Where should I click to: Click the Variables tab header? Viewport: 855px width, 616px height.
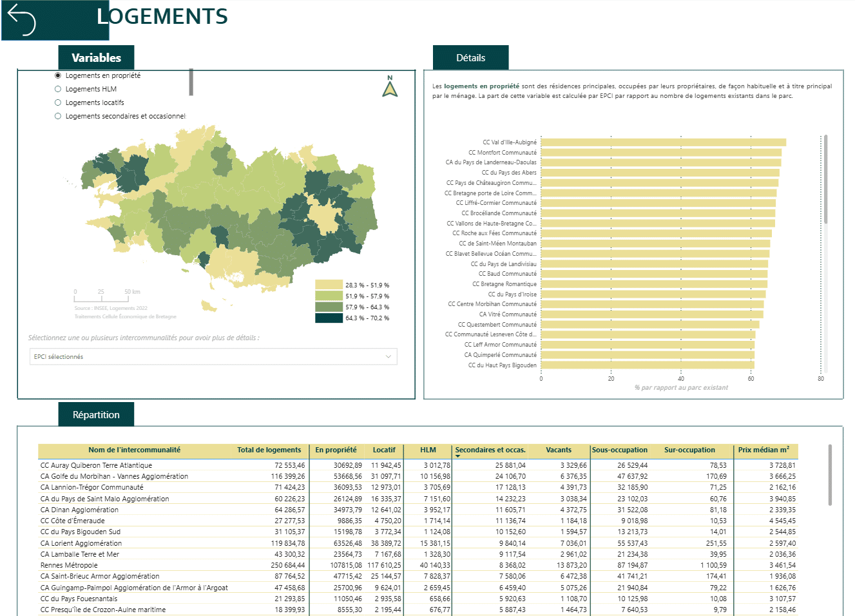tap(96, 57)
